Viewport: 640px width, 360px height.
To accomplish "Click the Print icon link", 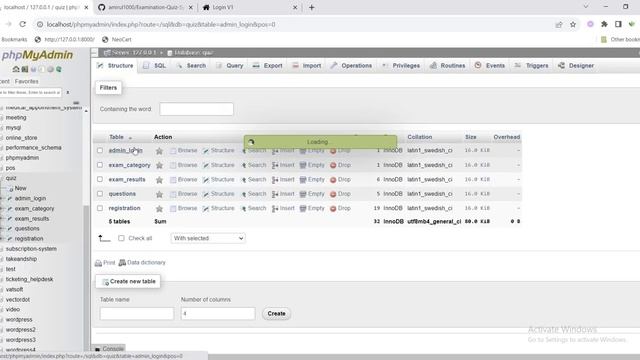I will tap(105, 262).
